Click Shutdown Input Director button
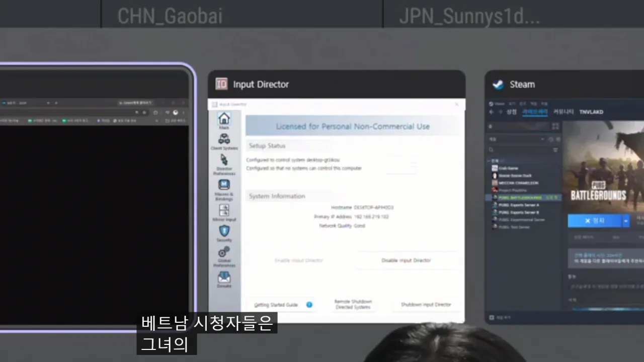 point(426,305)
